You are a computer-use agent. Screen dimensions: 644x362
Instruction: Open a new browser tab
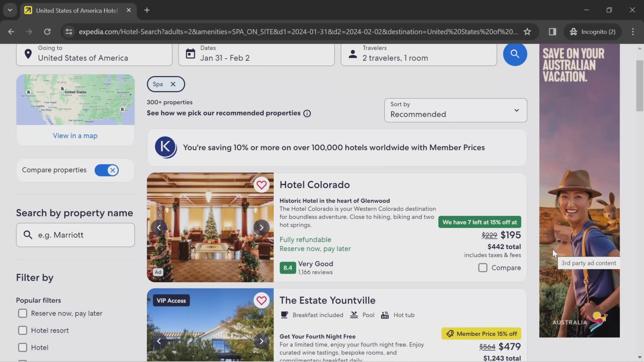[147, 10]
